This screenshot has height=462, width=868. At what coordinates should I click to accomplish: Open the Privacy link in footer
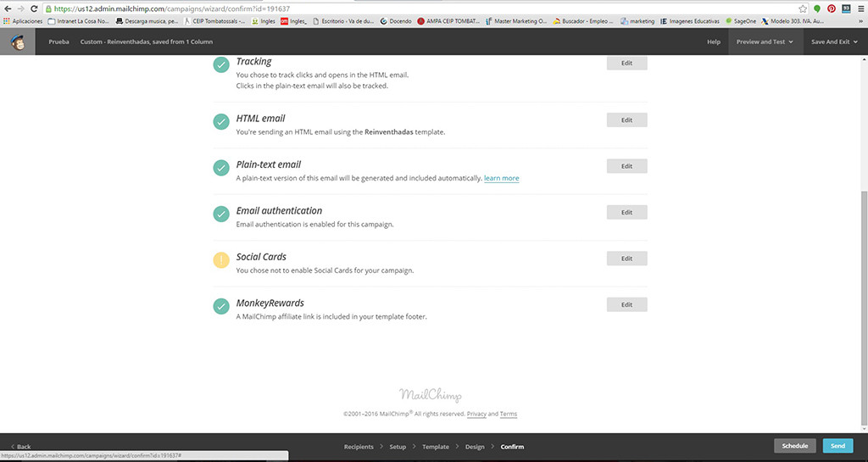point(476,414)
